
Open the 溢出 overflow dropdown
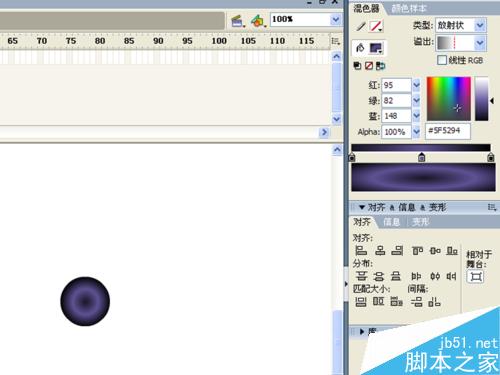click(460, 43)
